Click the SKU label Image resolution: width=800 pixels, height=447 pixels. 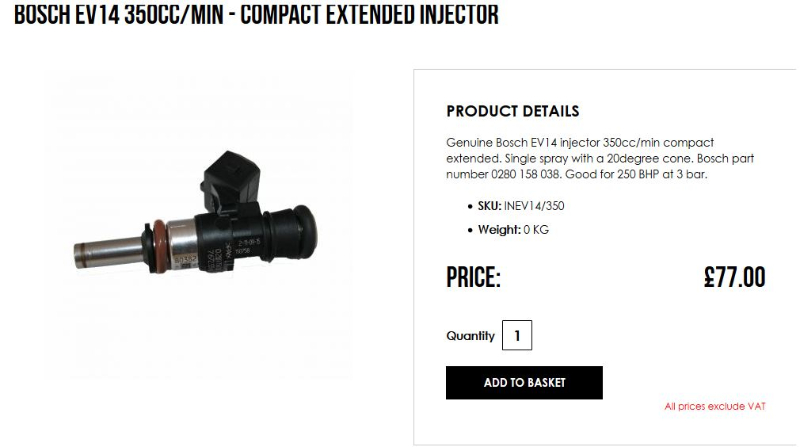pos(488,205)
